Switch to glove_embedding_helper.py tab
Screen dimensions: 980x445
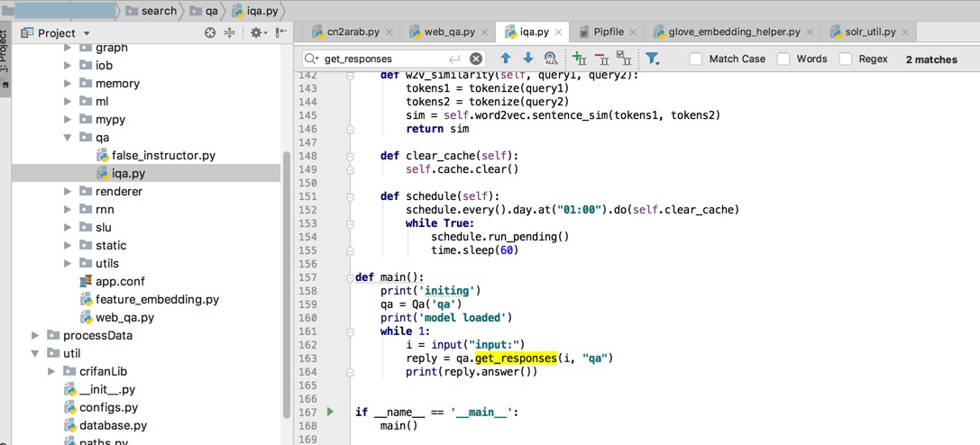pyautogui.click(x=733, y=32)
